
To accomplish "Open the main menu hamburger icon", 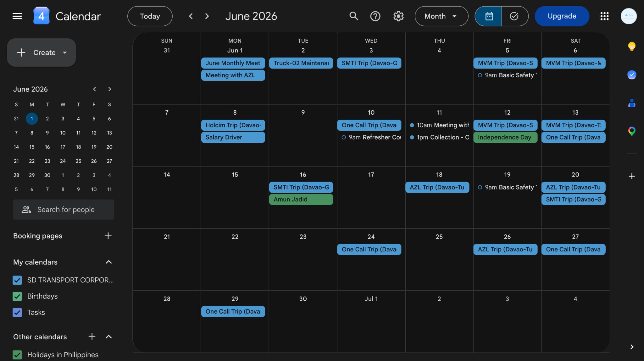I will pos(17,16).
